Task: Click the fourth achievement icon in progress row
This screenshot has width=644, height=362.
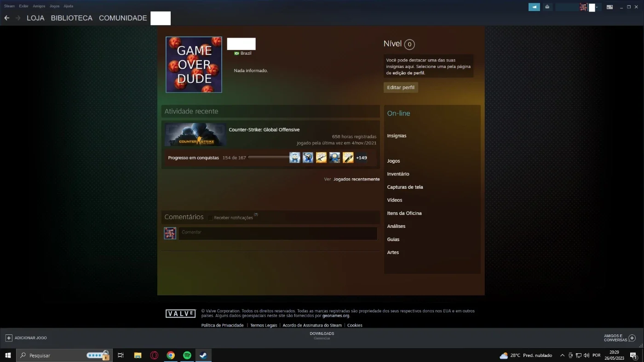Action: pos(334,158)
